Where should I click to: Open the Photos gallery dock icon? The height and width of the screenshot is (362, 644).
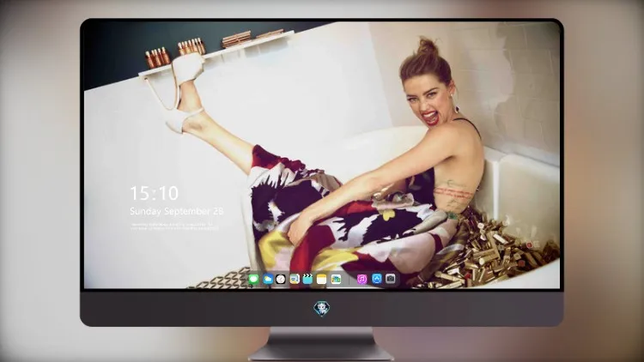(336, 279)
